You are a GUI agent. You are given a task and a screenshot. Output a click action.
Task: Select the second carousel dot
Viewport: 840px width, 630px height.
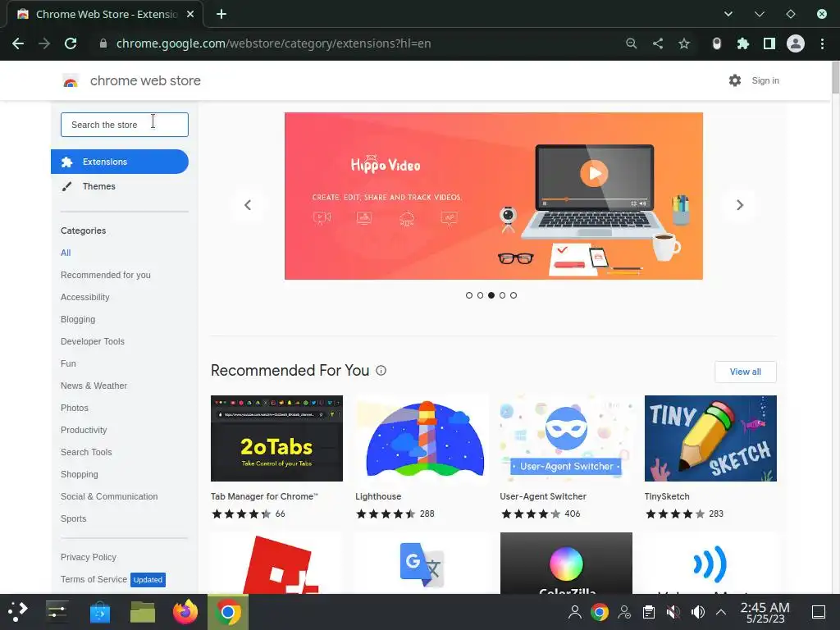pyautogui.click(x=480, y=295)
